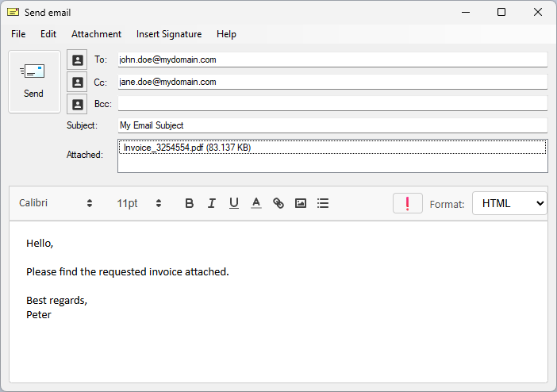
Task: Open address book for To field
Action: [x=77, y=60]
